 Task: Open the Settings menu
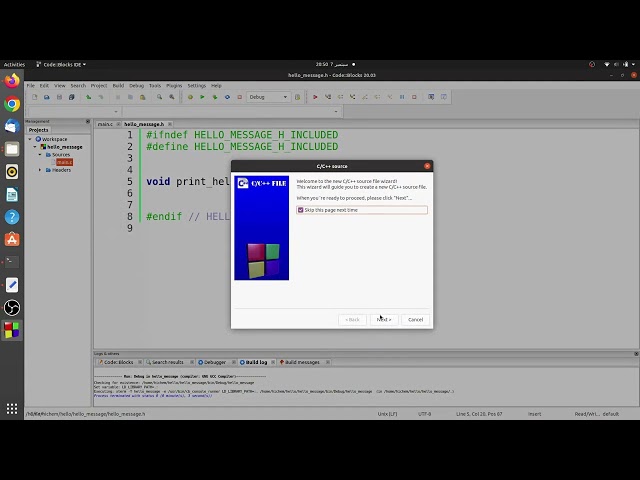(x=197, y=86)
